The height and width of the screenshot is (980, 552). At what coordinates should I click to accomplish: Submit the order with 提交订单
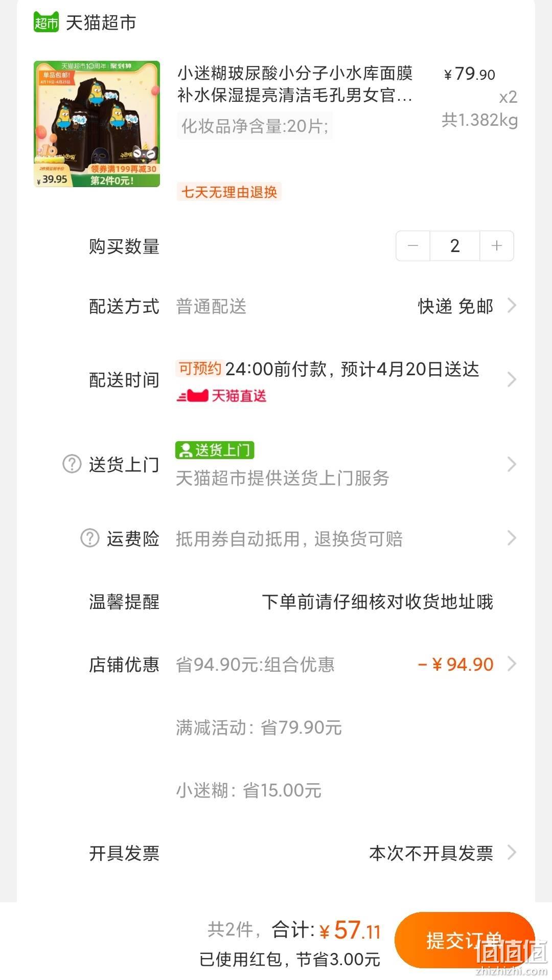(x=465, y=940)
